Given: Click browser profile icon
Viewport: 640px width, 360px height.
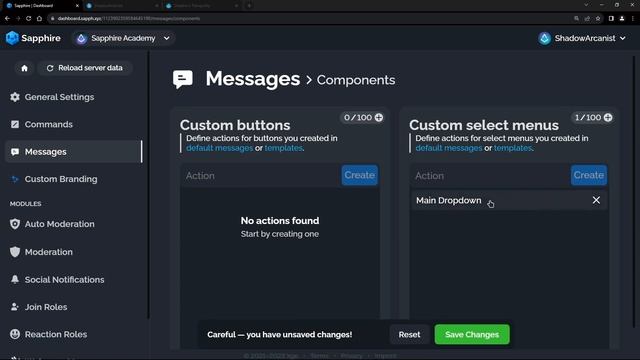Looking at the screenshot, I should (x=622, y=18).
